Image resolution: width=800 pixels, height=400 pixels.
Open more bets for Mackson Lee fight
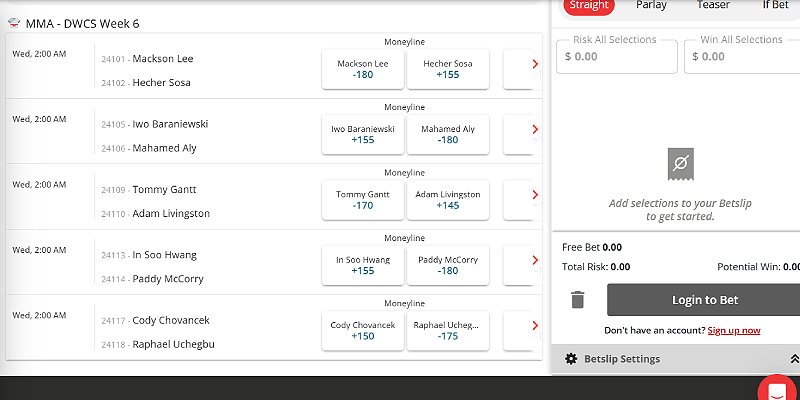click(x=534, y=64)
